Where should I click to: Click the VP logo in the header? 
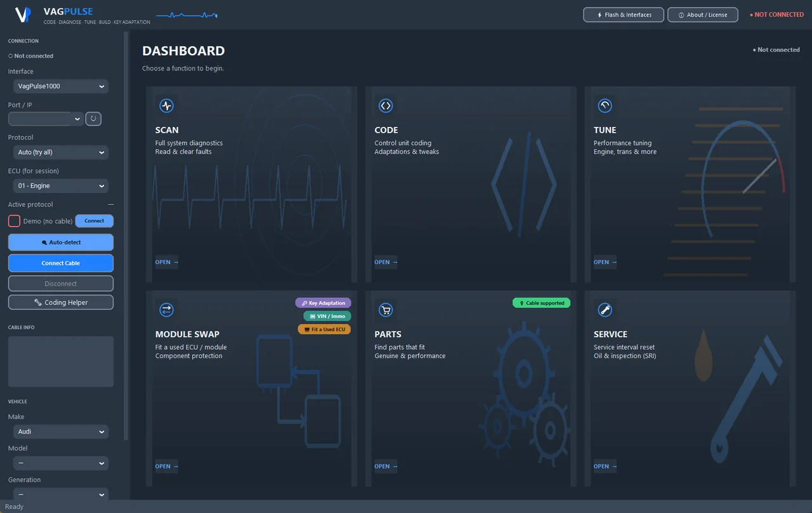coord(23,15)
